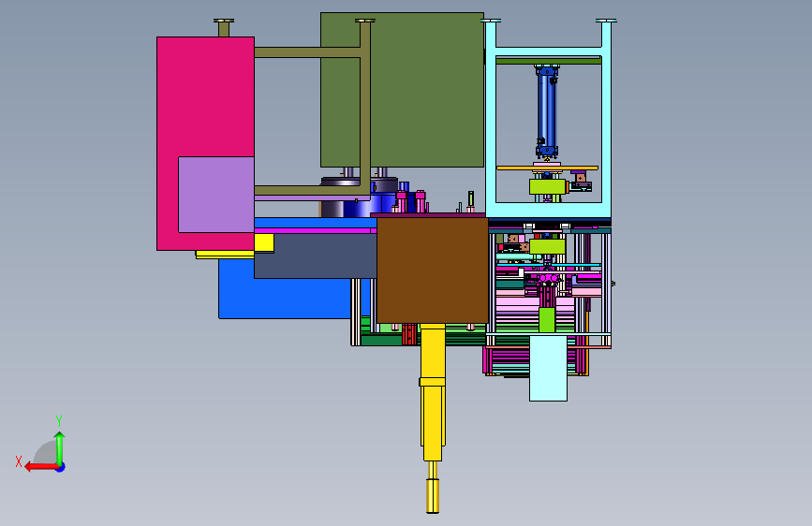812x526 pixels.
Task: Pick the orange horizontal bar inside the cyan frame
Action: pyautogui.click(x=547, y=168)
